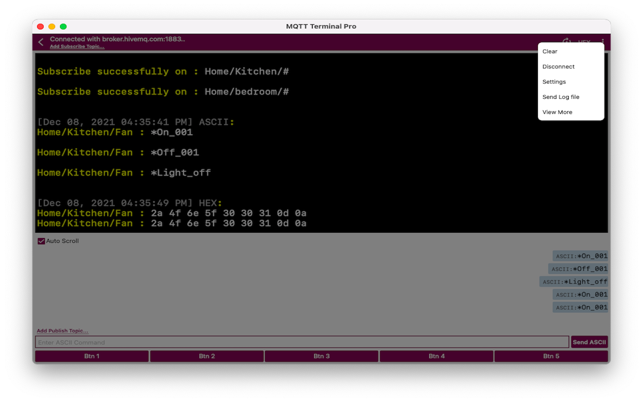Select Send Log file option
This screenshot has width=643, height=402.
(561, 97)
